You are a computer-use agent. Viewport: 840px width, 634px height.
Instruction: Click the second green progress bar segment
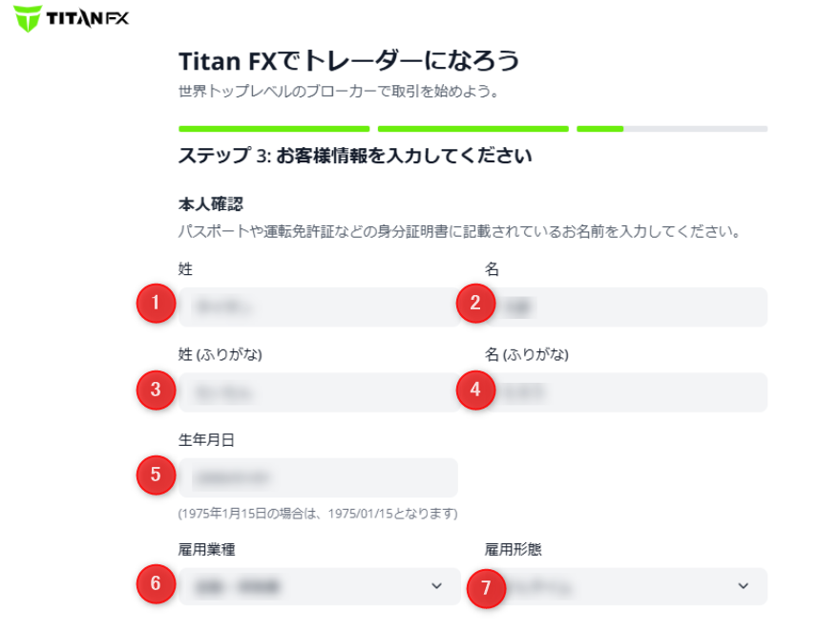coord(473,128)
